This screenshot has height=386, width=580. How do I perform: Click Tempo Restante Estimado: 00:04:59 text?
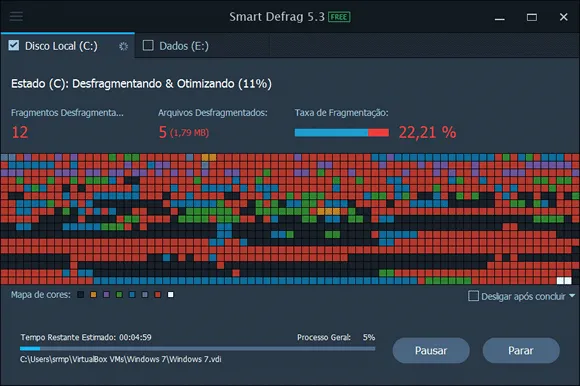click(86, 337)
